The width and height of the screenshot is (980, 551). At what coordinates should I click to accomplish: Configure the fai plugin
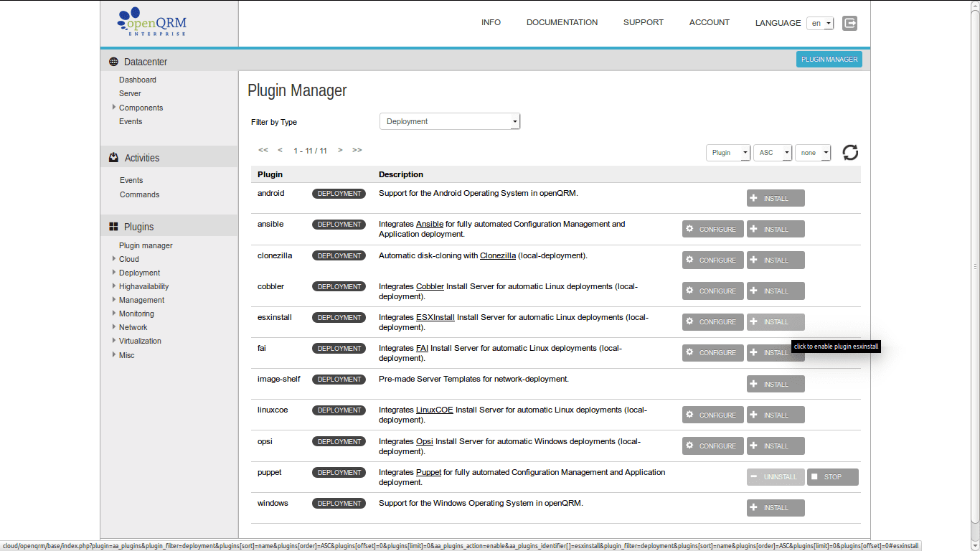tap(712, 352)
